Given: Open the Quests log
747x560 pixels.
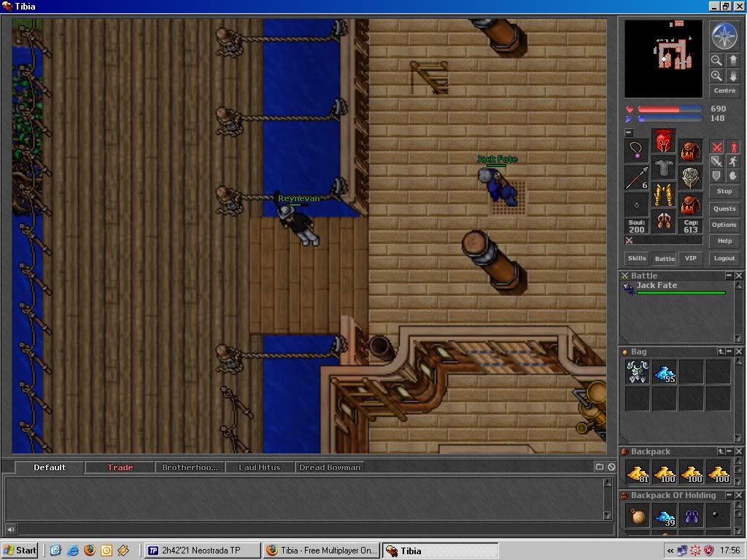Looking at the screenshot, I should point(724,209).
